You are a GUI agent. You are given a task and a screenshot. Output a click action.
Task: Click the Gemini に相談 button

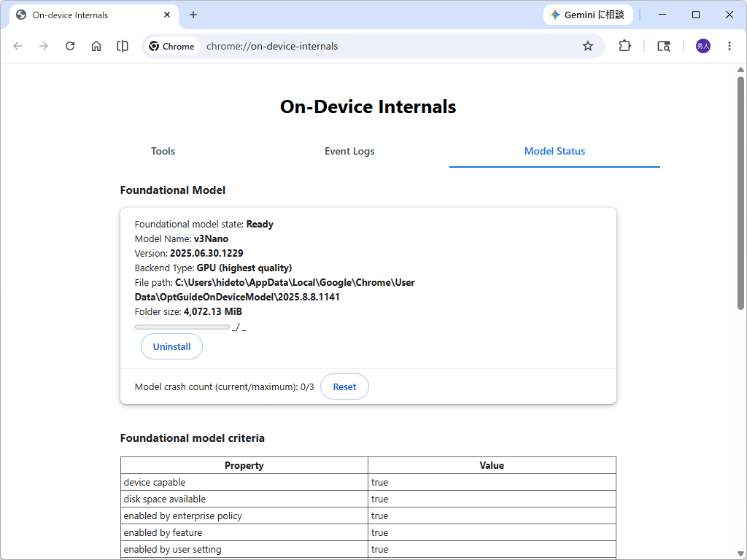pyautogui.click(x=588, y=15)
